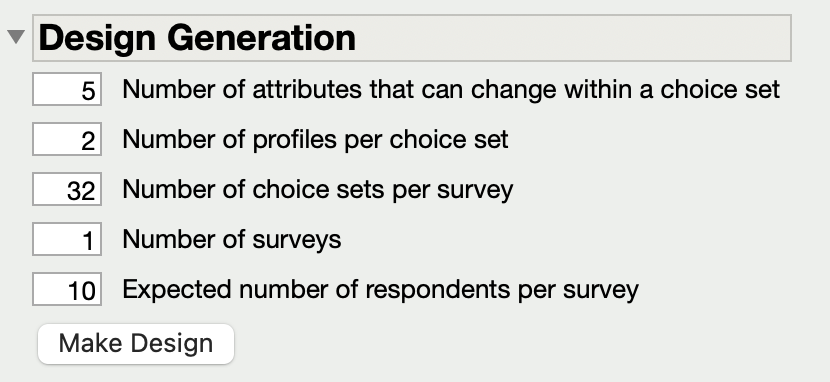Click the 'Number of attributes that can change' label
830x382 pixels.
point(451,89)
